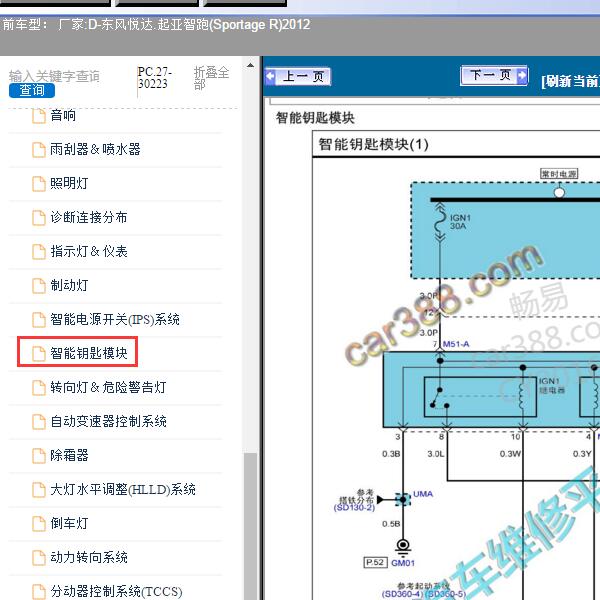
Task: Click the sidebar vertical scrollbar thumb
Action: click(251, 527)
